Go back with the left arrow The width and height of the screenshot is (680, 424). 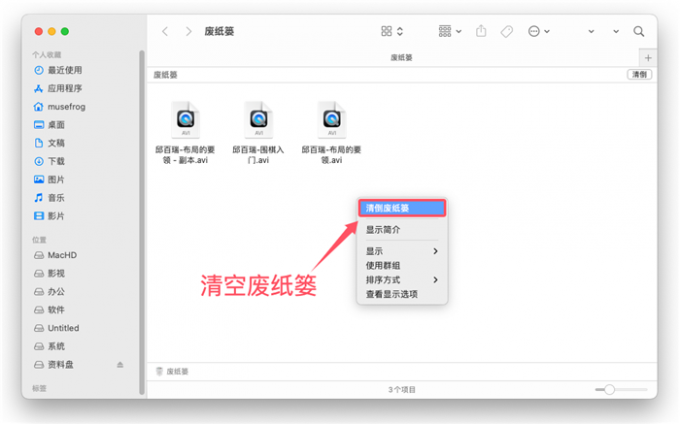(165, 31)
